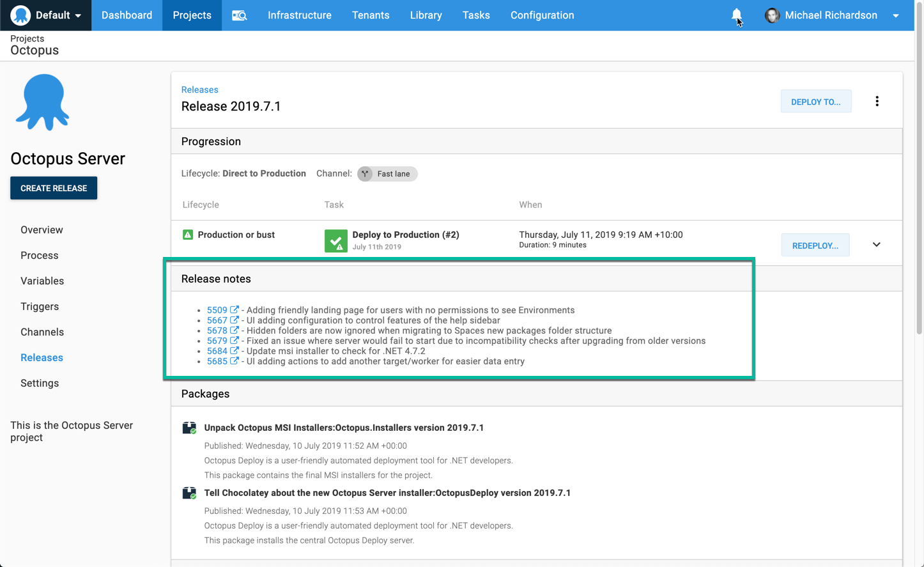The width and height of the screenshot is (924, 567).
Task: Click the Tell Chocolatey package title
Action: [387, 493]
